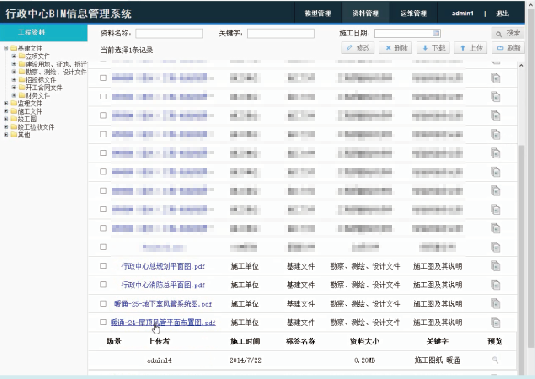Click the 修改 (edit) pencil toolbar button
This screenshot has height=379, width=535.
pyautogui.click(x=358, y=48)
